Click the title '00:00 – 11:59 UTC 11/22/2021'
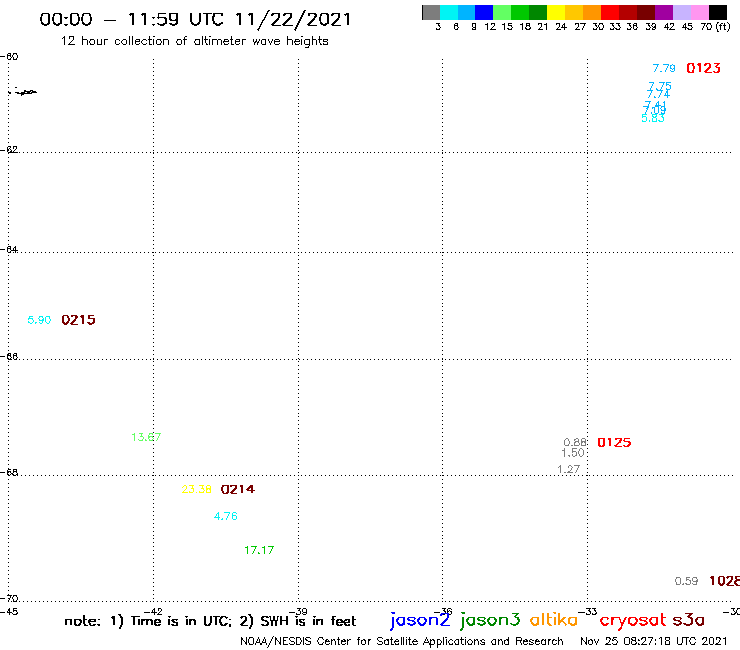 click(195, 19)
